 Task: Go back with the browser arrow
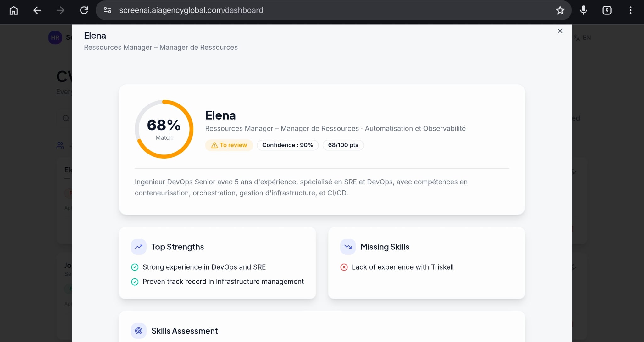pos(37,10)
